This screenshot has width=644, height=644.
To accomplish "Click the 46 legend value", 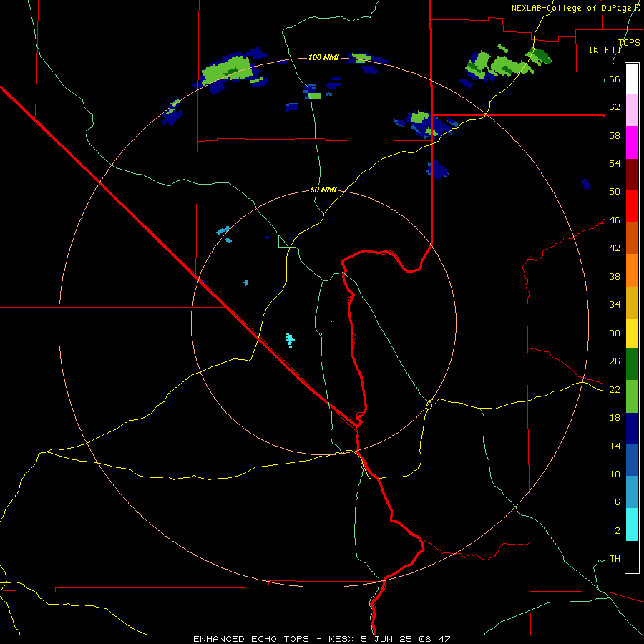I will pos(615,220).
